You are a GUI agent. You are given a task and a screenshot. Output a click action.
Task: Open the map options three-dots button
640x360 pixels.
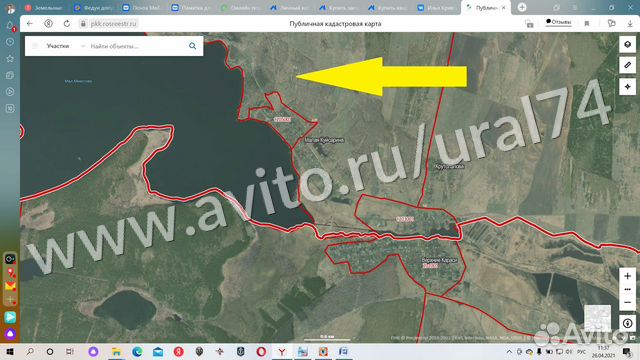point(627,289)
